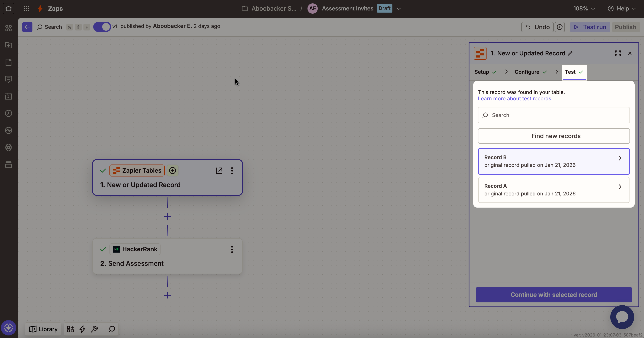Open the chat support bubble
Image resolution: width=644 pixels, height=338 pixels.
(622, 317)
